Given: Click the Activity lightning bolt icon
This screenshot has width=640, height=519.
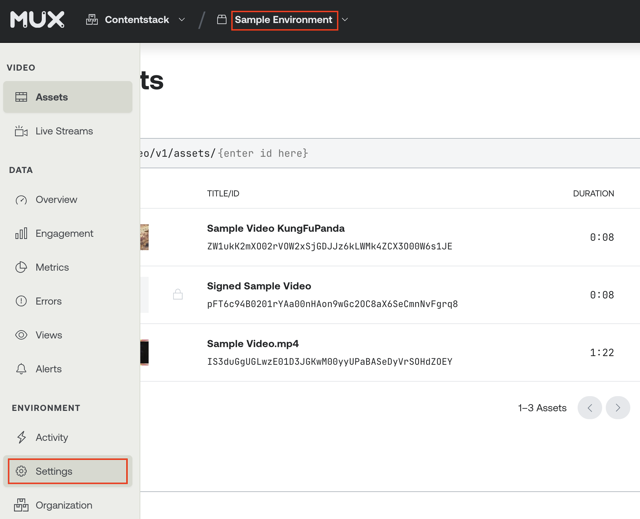Looking at the screenshot, I should pos(21,437).
